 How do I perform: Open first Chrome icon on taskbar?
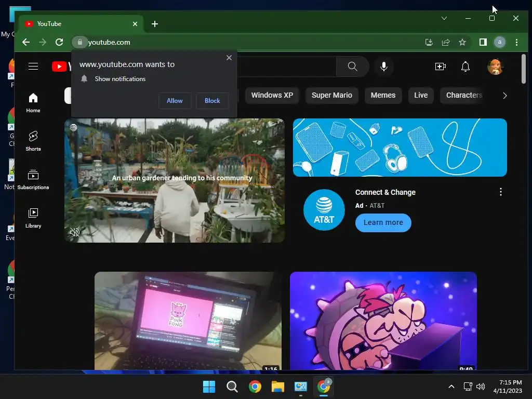255,387
